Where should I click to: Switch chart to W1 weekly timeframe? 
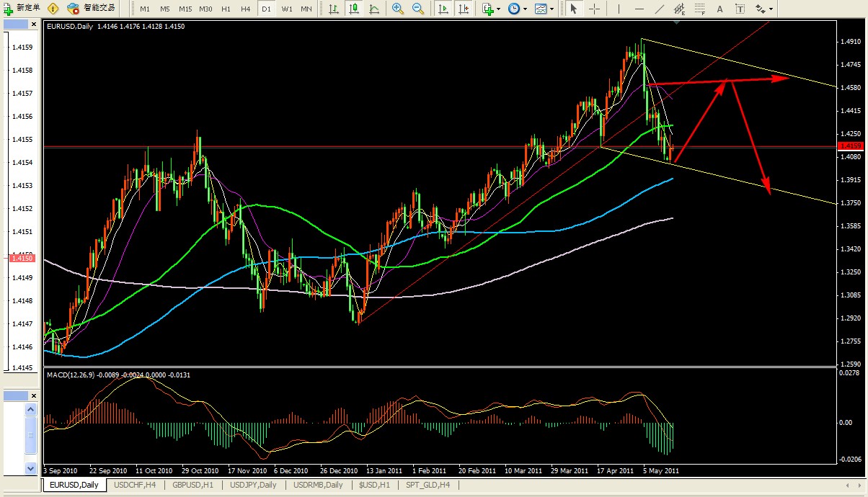point(286,9)
